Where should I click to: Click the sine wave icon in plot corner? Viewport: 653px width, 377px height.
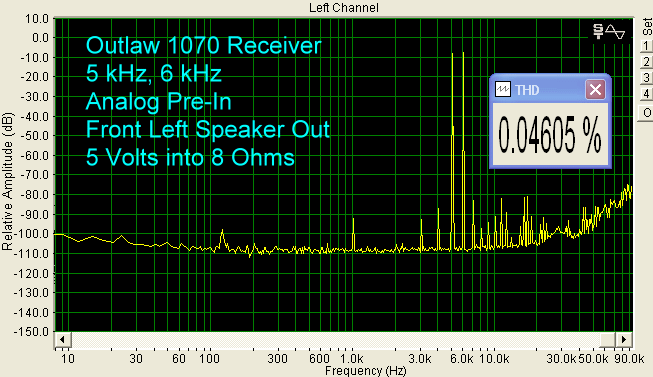[616, 32]
